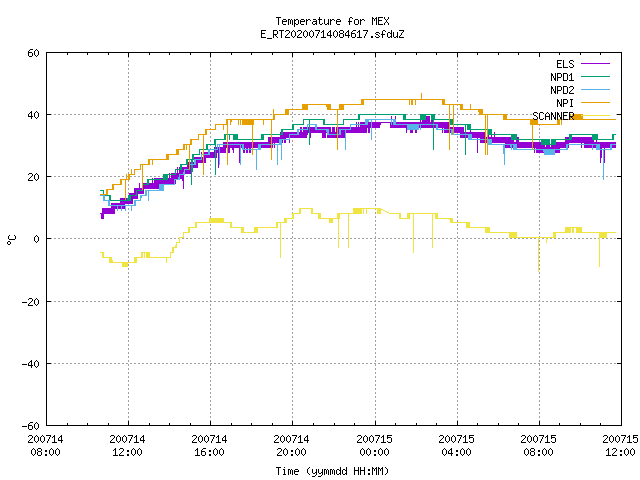
Task: Click the y-axis value 60
Action: click(x=33, y=53)
